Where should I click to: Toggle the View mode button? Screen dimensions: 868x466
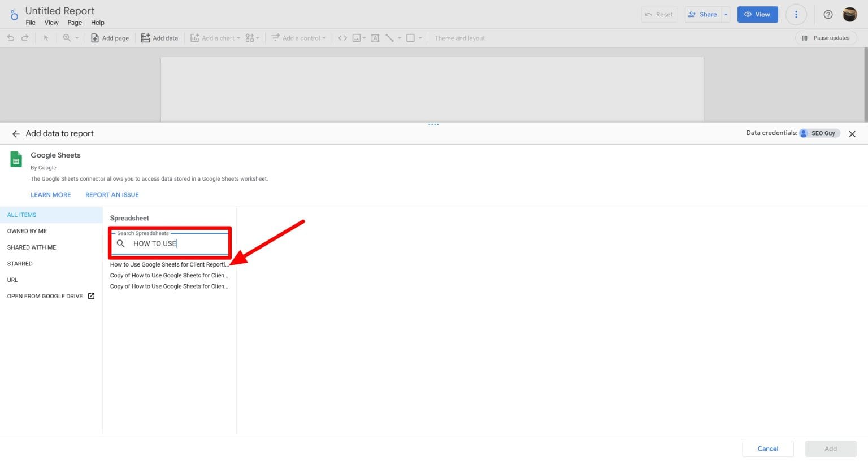tap(757, 14)
